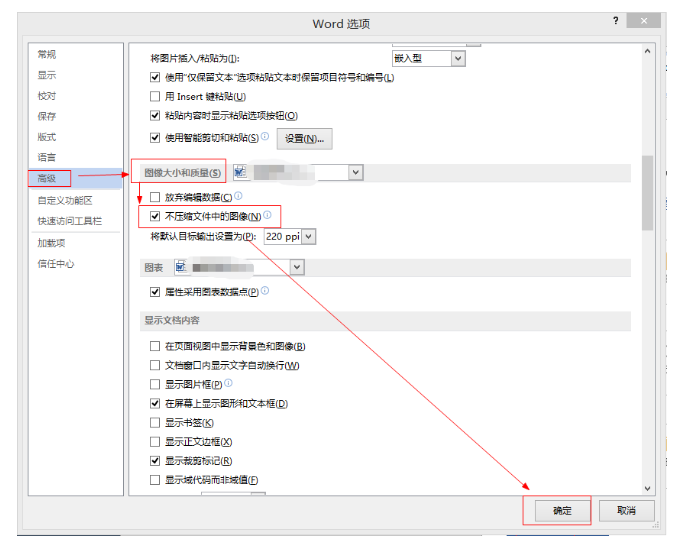
Task: Click info icon next to 放弃编辑数据
Action: 238,196
